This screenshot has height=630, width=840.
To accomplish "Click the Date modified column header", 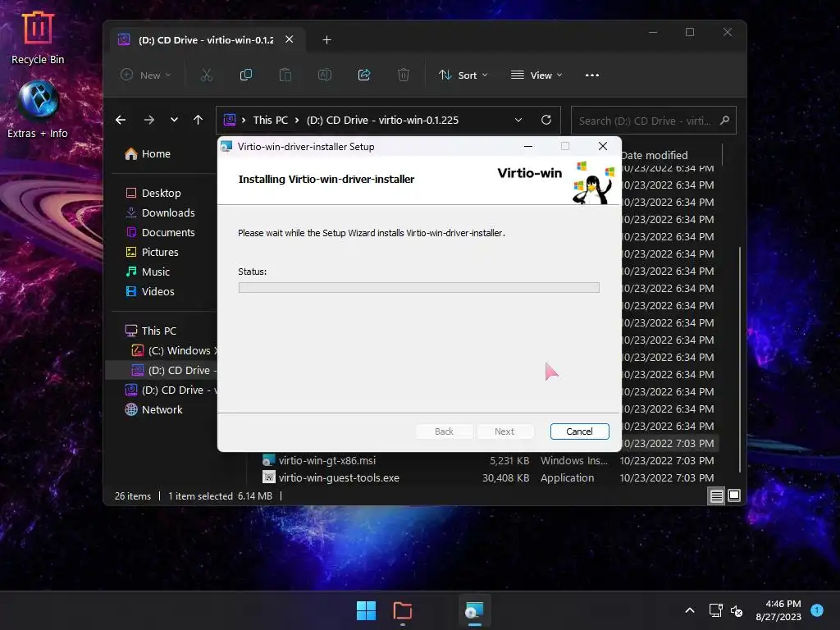I will (x=654, y=155).
